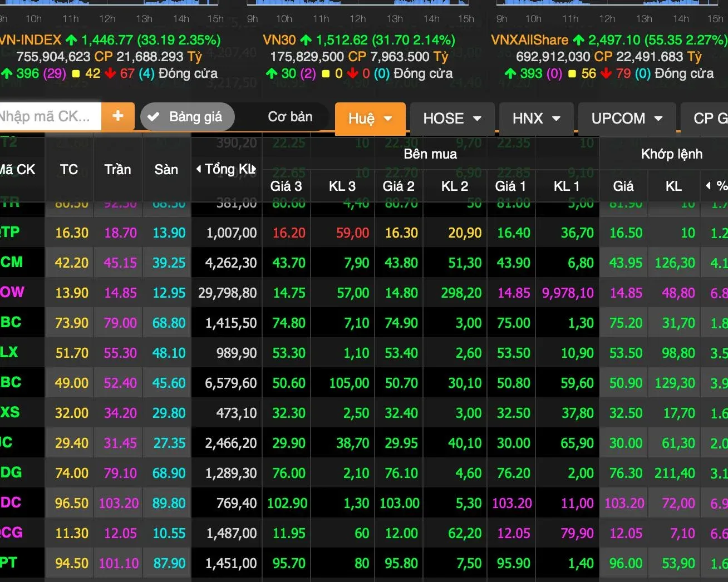Open the Huệ watchlist dropdown
The image size is (728, 582).
(x=370, y=119)
